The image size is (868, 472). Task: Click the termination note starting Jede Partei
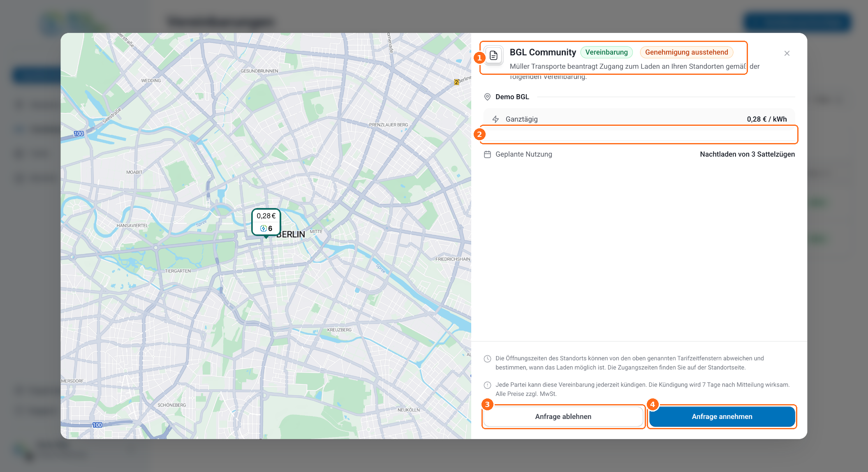[x=642, y=389]
